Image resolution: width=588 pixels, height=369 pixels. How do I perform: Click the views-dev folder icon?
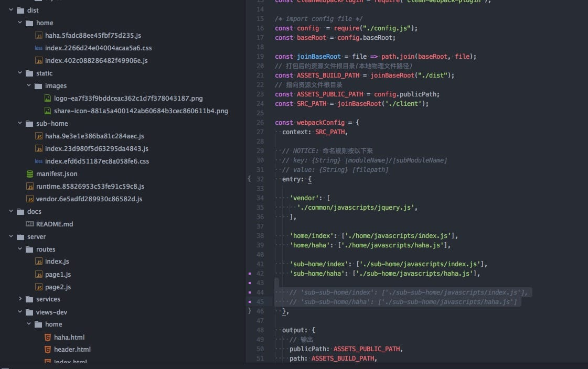[29, 312]
